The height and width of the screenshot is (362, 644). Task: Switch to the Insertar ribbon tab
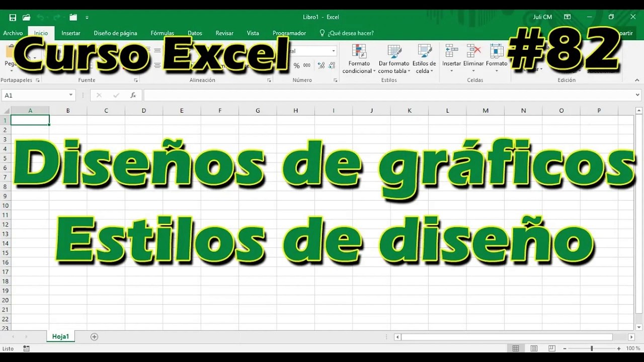[71, 33]
